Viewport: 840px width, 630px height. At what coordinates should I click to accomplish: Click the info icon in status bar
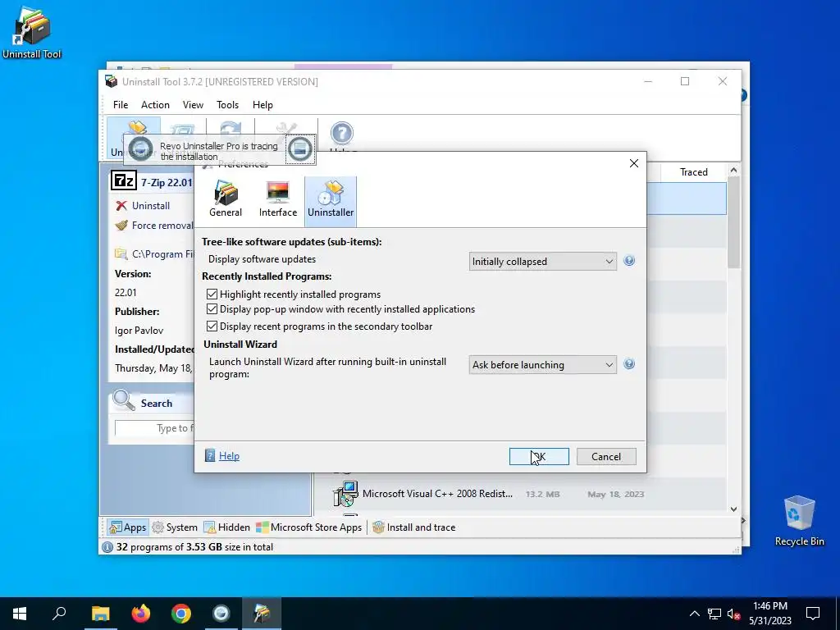point(107,547)
